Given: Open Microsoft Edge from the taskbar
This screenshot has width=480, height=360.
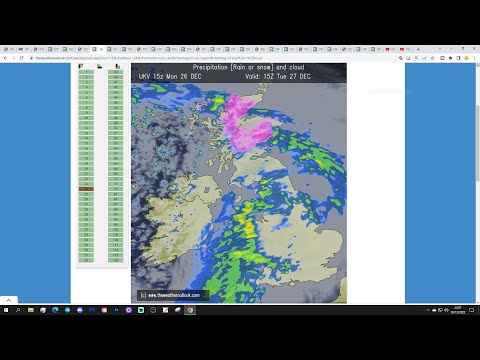Looking at the screenshot, I should click(55, 310).
